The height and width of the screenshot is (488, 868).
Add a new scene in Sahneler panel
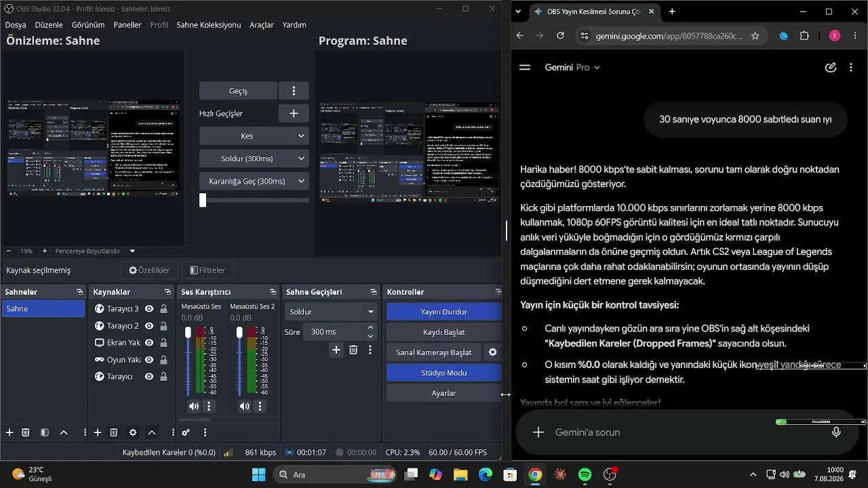(x=9, y=432)
